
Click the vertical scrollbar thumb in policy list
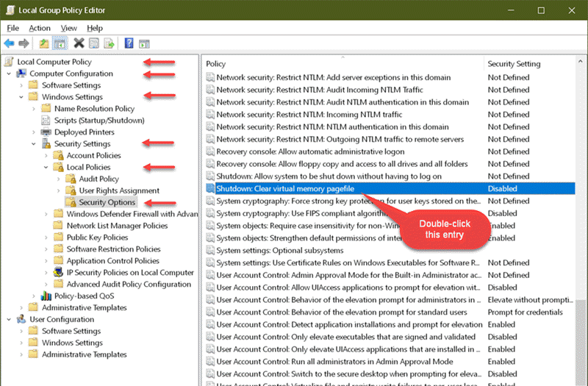581,343
